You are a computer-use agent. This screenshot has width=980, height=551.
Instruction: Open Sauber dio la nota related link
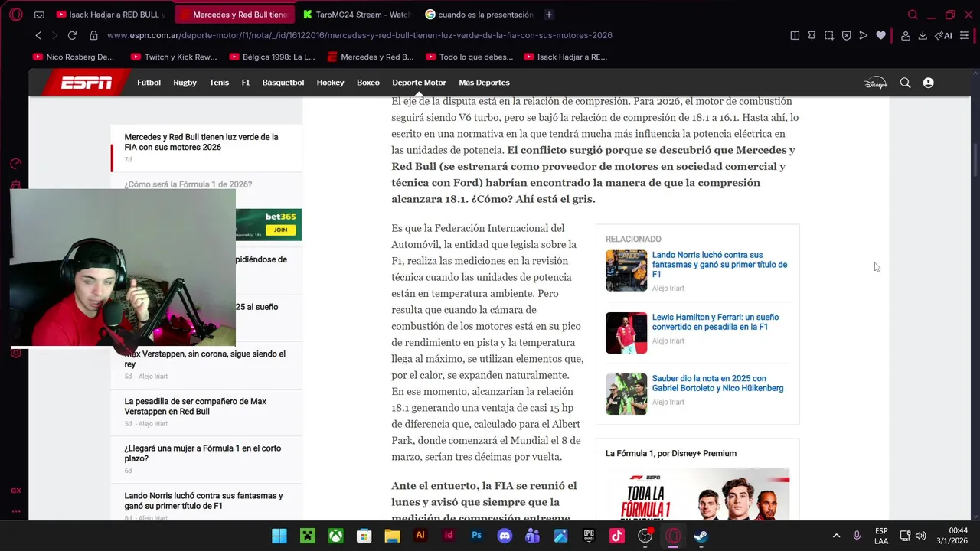717,383
